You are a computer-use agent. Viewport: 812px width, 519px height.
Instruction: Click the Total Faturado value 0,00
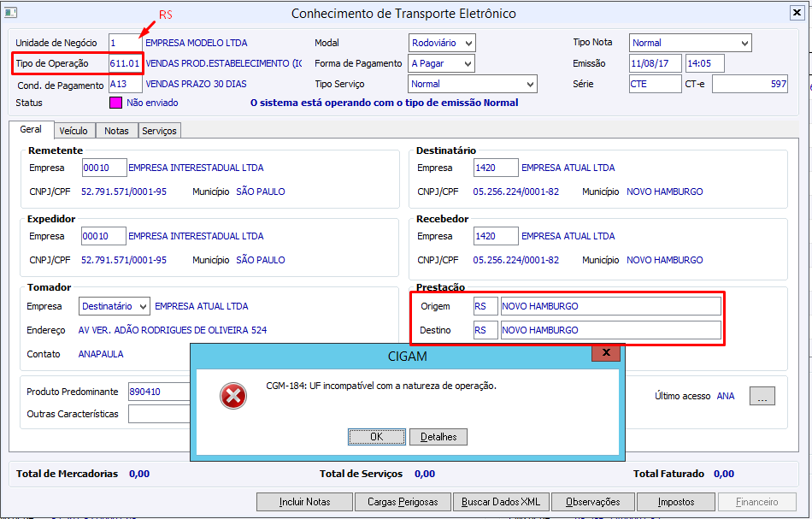pos(724,474)
